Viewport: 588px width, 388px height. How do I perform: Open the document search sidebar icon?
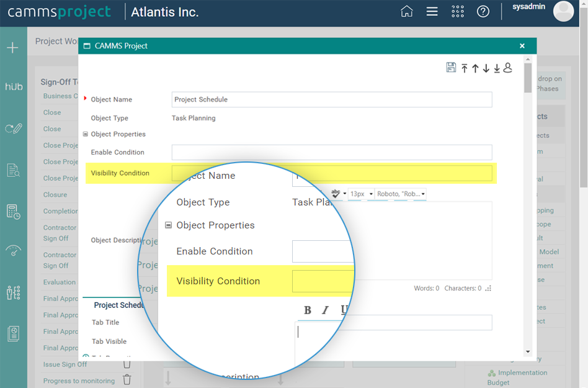[14, 170]
